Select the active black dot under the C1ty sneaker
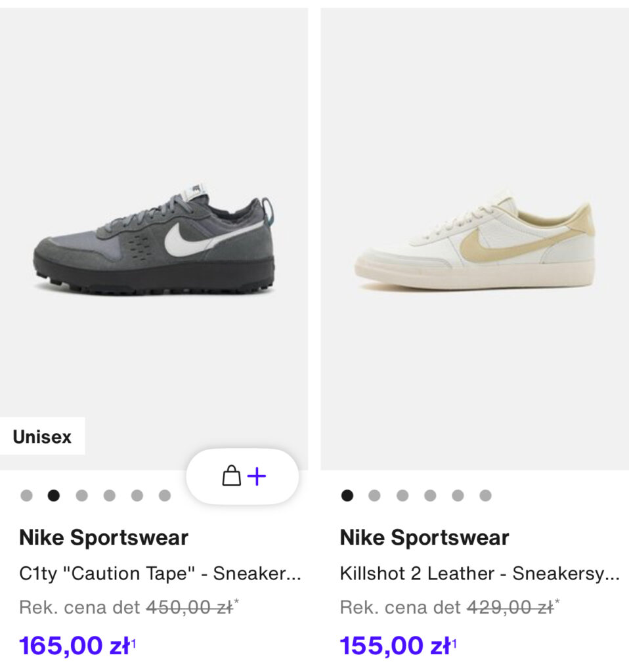The width and height of the screenshot is (629, 672). 54,495
